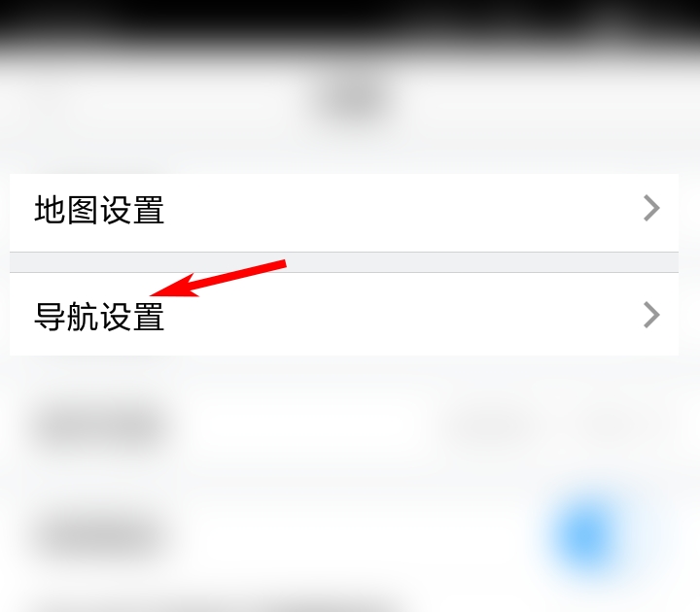Tap the chevron arrow beside 导航设置
This screenshot has height=612, width=700.
(651, 315)
